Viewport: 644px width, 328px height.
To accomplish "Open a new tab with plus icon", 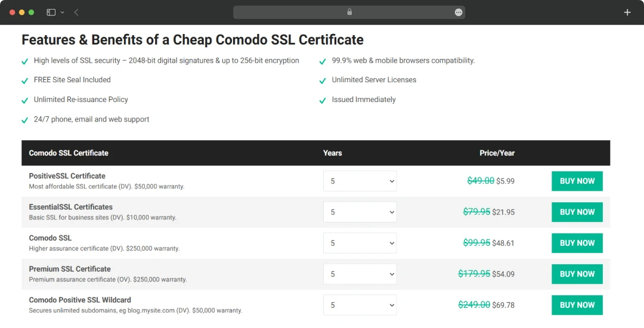I will pyautogui.click(x=627, y=13).
